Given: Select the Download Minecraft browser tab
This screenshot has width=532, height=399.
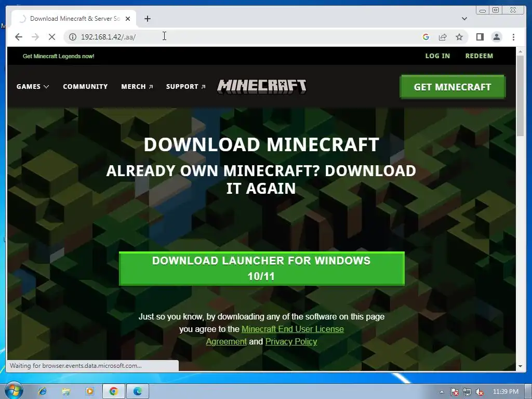Looking at the screenshot, I should point(74,19).
